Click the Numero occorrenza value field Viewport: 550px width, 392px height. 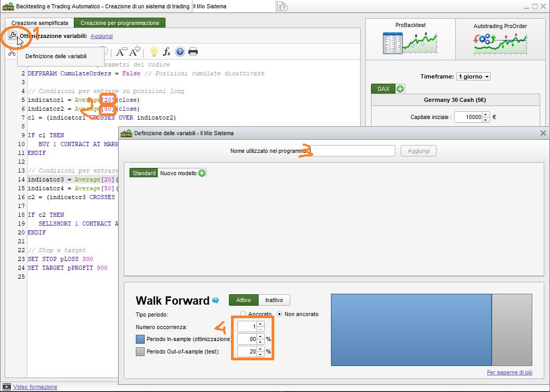click(x=247, y=327)
